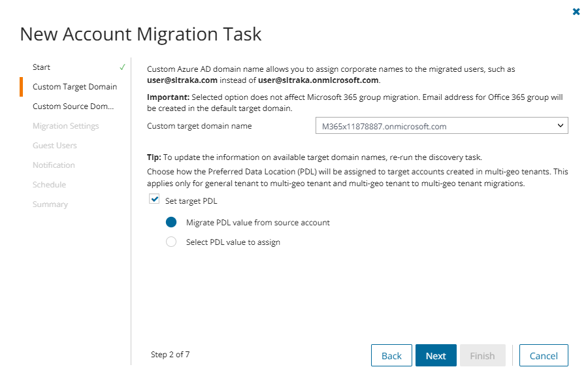Viewport: 588px width, 386px height.
Task: Uncheck the Set target PDL checkbox
Action: point(155,200)
